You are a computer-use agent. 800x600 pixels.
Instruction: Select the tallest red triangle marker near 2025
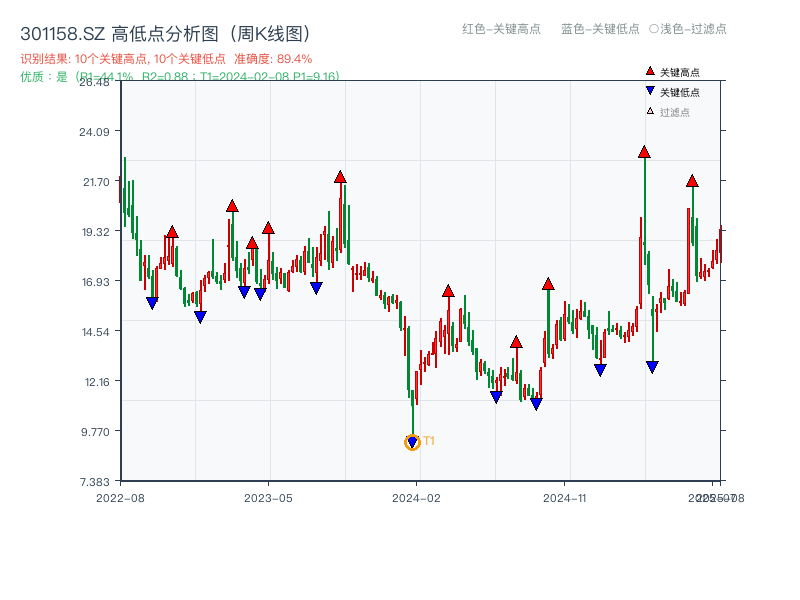point(643,152)
